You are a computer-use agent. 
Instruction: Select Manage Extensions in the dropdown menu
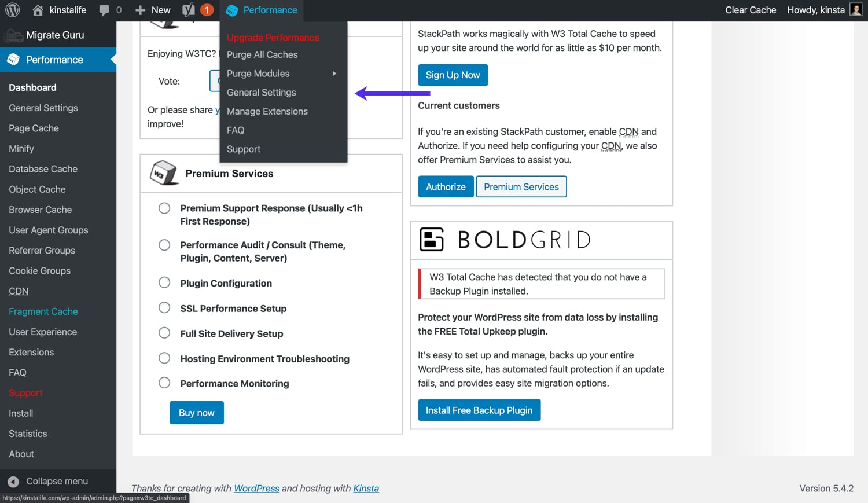point(267,111)
